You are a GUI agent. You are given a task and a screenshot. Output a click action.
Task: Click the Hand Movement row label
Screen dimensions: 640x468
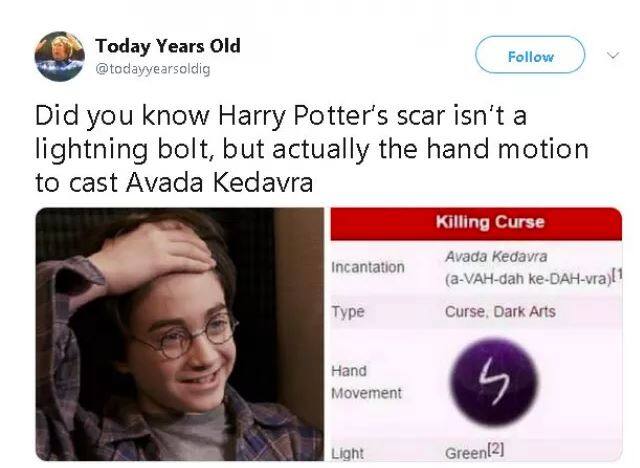366,382
